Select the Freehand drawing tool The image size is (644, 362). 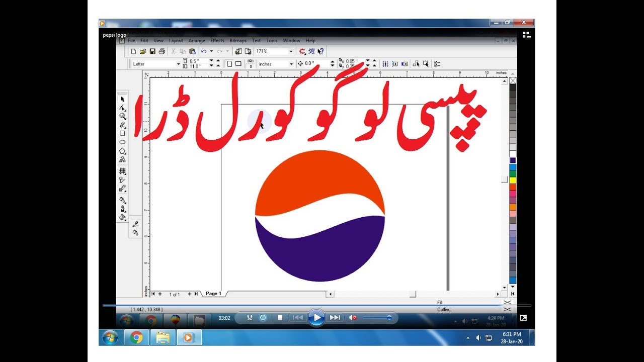(x=122, y=125)
